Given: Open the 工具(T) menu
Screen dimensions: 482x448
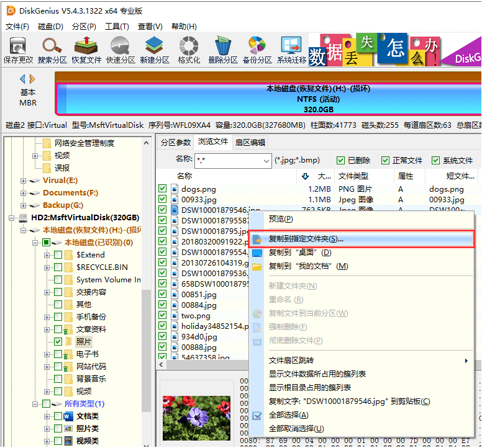Looking at the screenshot, I should 117,27.
